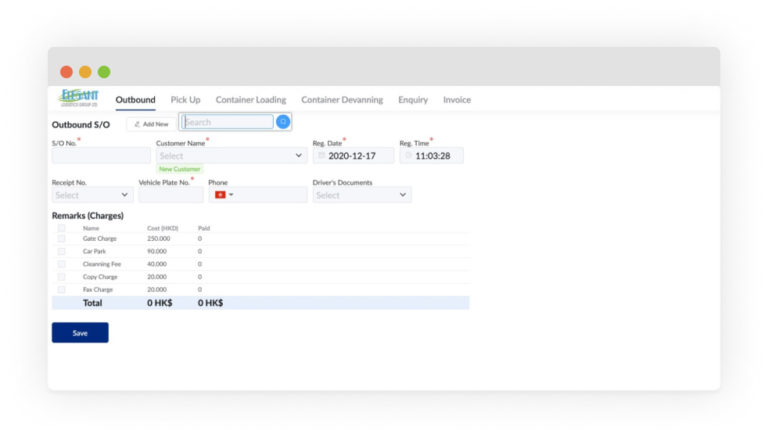This screenshot has width=768, height=438.
Task: Focus the Vehicle Plate No. field
Action: tap(171, 195)
